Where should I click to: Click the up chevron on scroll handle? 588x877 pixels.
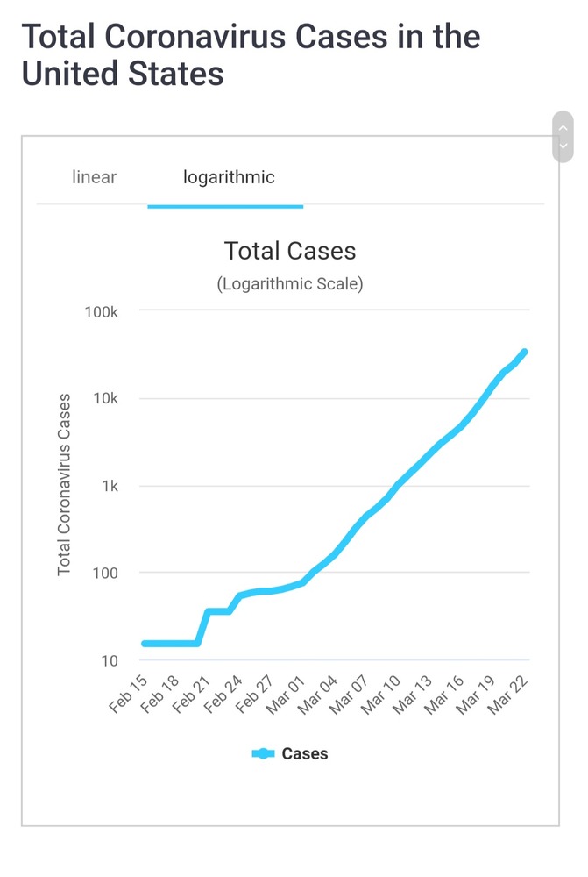(563, 128)
